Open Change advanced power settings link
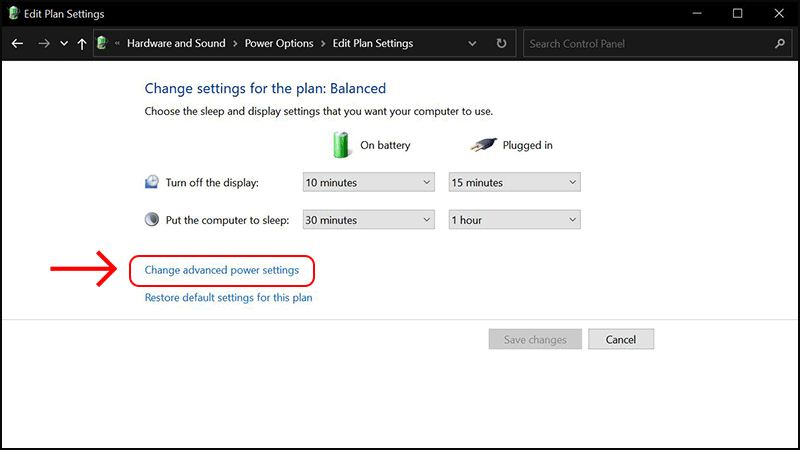Viewport: 800px width, 450px height. (221, 270)
